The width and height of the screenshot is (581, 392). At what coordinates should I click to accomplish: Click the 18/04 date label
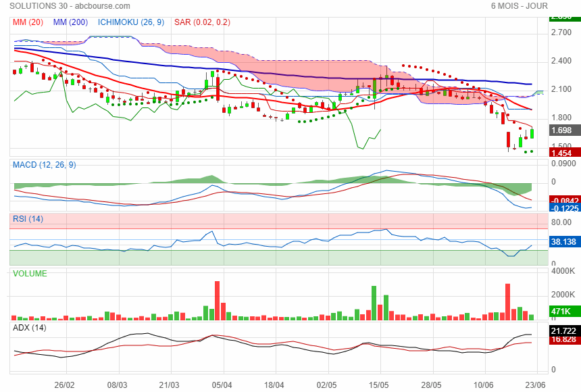coord(274,385)
